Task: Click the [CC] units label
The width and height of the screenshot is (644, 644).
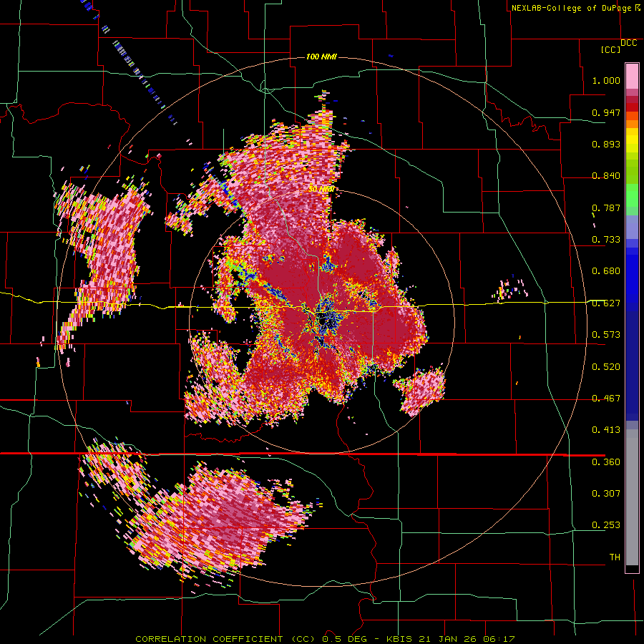Action: 610,49
